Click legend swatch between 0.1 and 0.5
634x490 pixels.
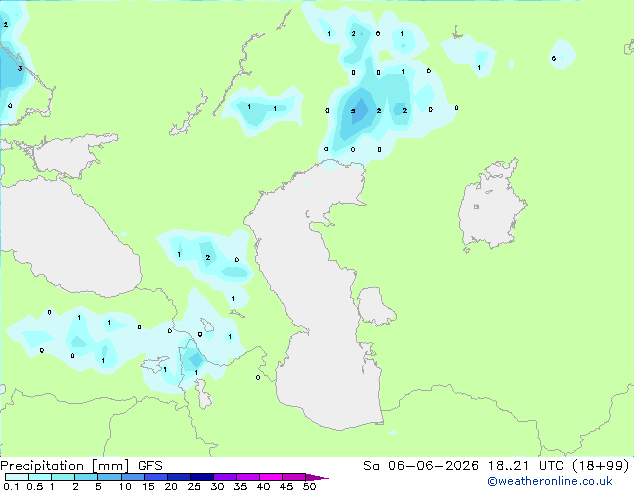click(17, 477)
